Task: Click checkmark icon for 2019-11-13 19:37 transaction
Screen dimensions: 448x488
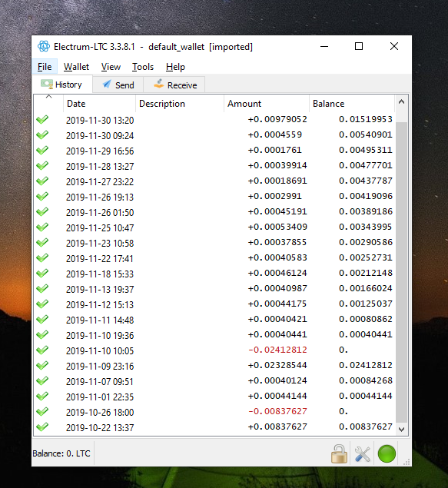Action: pyautogui.click(x=42, y=289)
